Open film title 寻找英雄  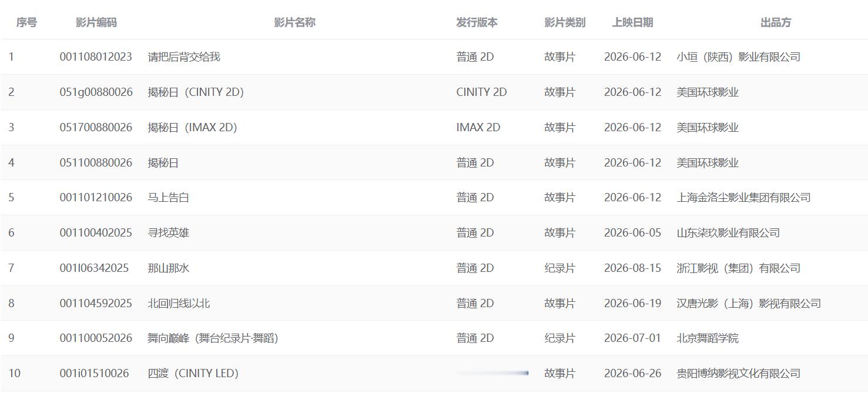point(168,233)
